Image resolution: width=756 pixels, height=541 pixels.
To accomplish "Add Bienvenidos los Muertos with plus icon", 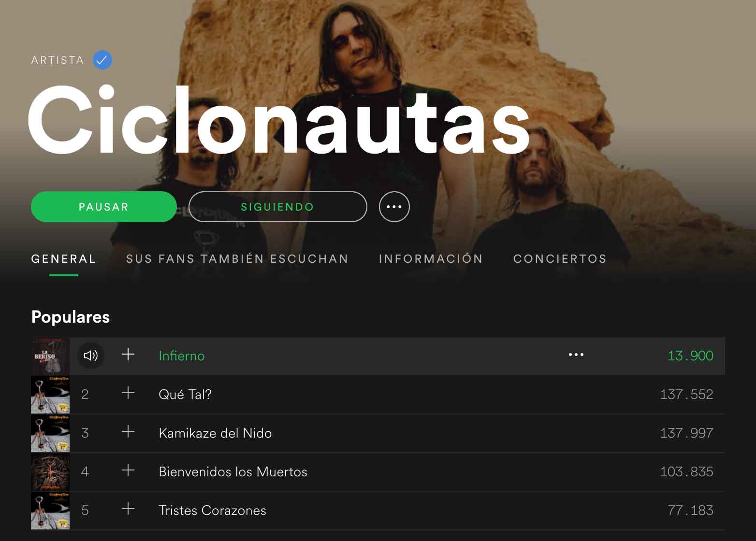I will click(x=128, y=470).
